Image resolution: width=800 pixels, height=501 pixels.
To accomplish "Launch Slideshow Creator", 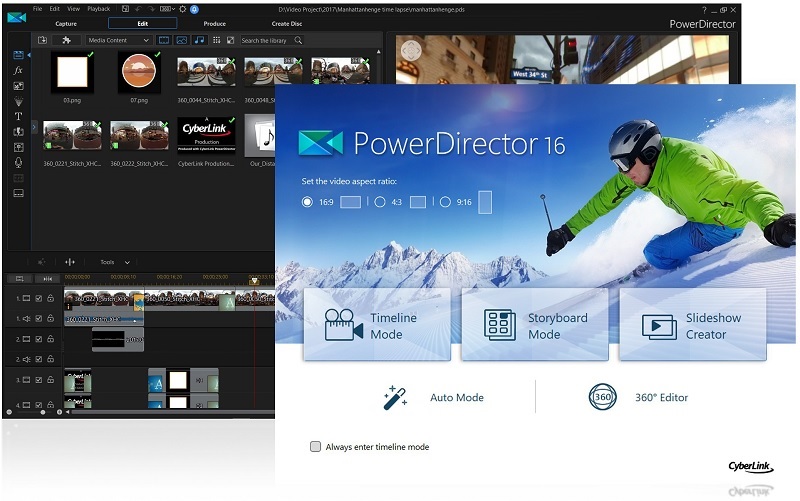I will pyautogui.click(x=692, y=325).
